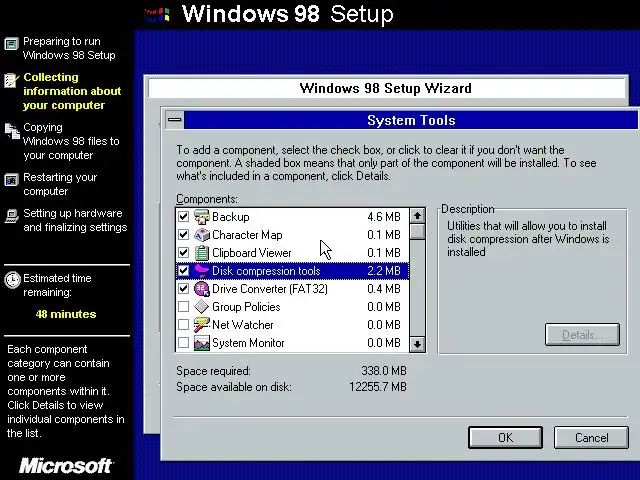Click the 338.0 MB space required value
The image size is (640, 480).
tap(384, 371)
